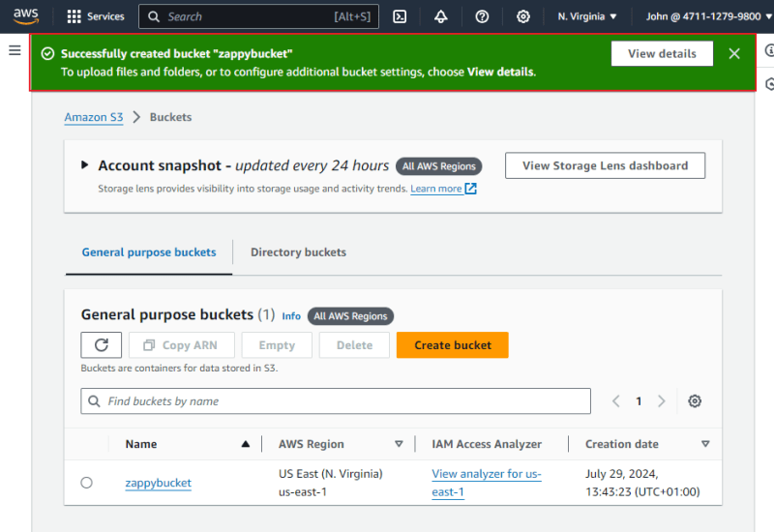Click the All AWS Regions badge in Account snapshot
Screen dimensions: 774x532
439,166
